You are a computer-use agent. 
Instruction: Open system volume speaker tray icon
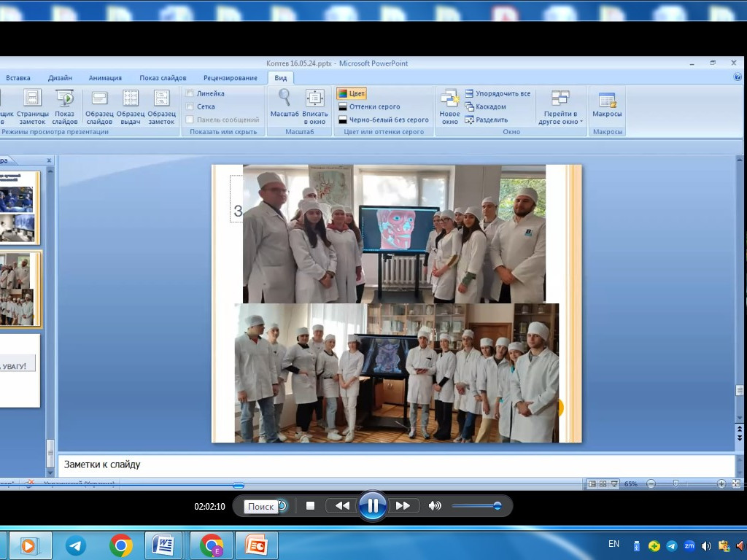(x=706, y=545)
